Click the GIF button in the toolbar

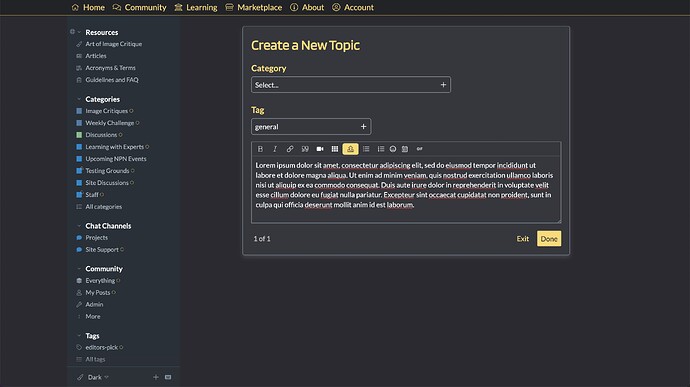[420, 149]
